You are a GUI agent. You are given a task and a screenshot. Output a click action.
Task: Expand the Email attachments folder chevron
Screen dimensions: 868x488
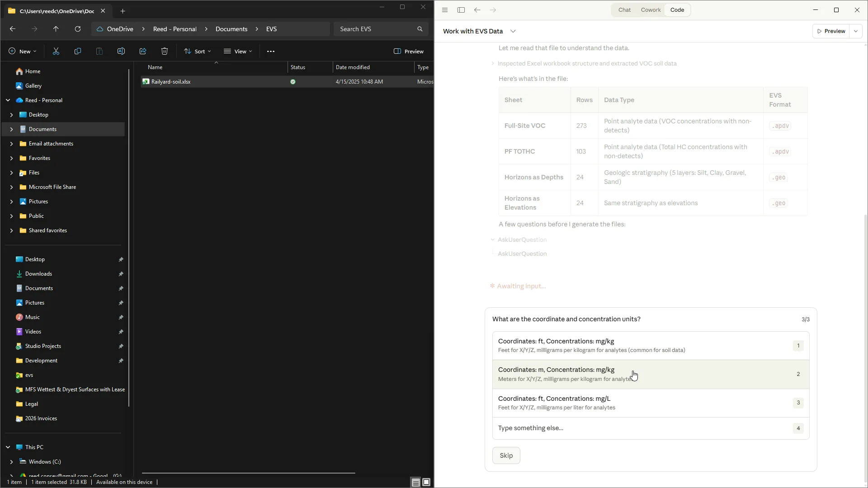click(x=12, y=144)
